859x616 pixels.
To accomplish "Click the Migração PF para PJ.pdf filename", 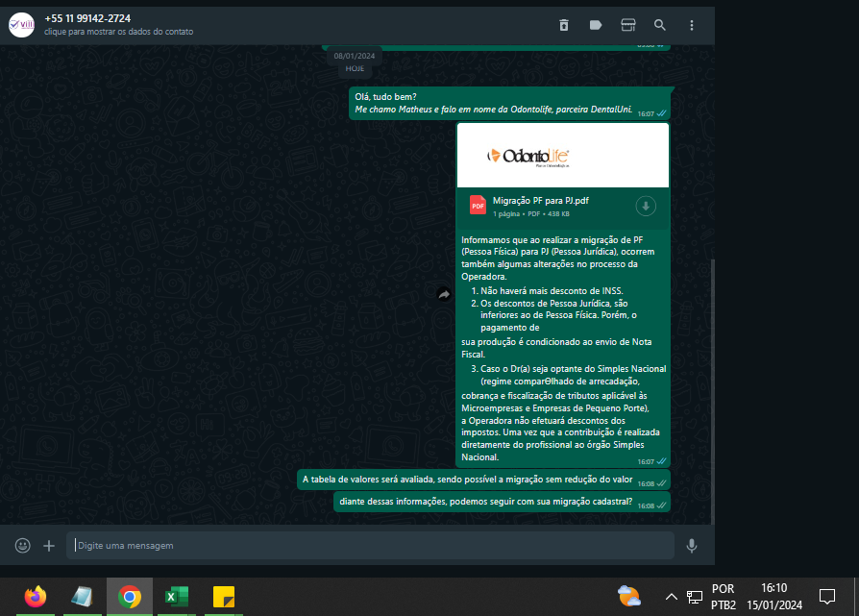I will point(541,201).
